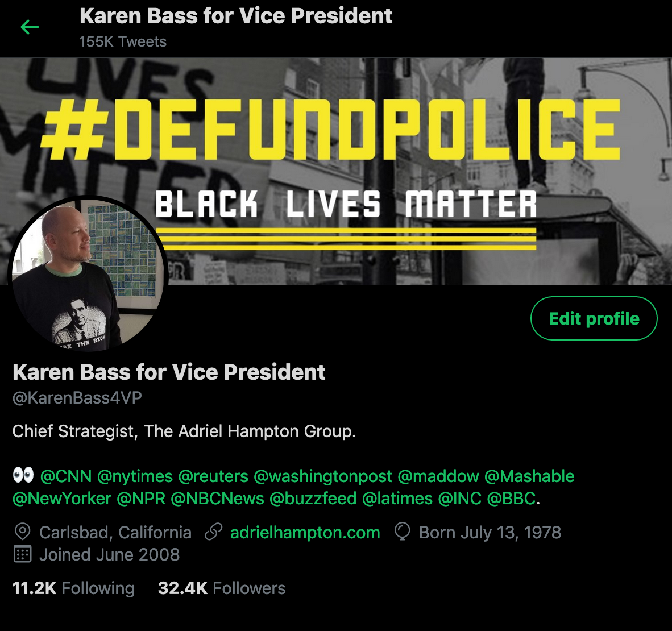Open the @Mashable mention link
This screenshot has height=631, width=672.
529,476
